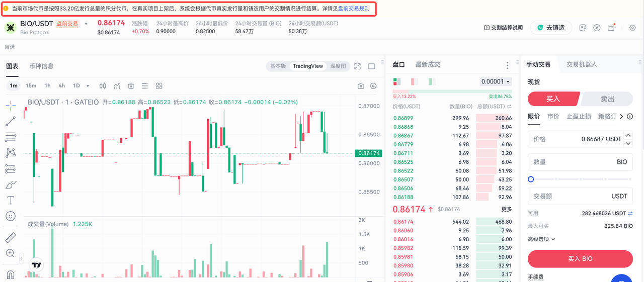Enter fullscreen chart mode
This screenshot has width=644, height=282.
[358, 66]
